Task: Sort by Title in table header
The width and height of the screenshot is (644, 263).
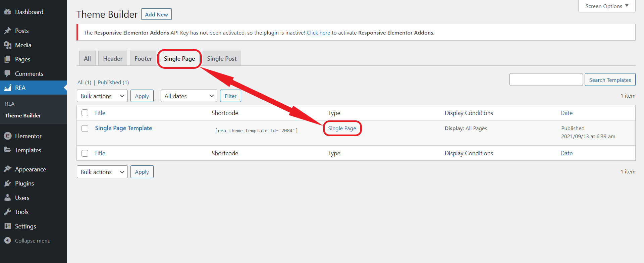Action: (100, 113)
